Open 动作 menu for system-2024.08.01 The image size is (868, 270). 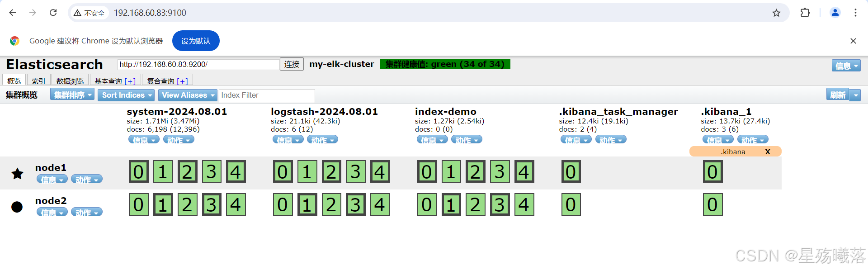click(x=179, y=140)
